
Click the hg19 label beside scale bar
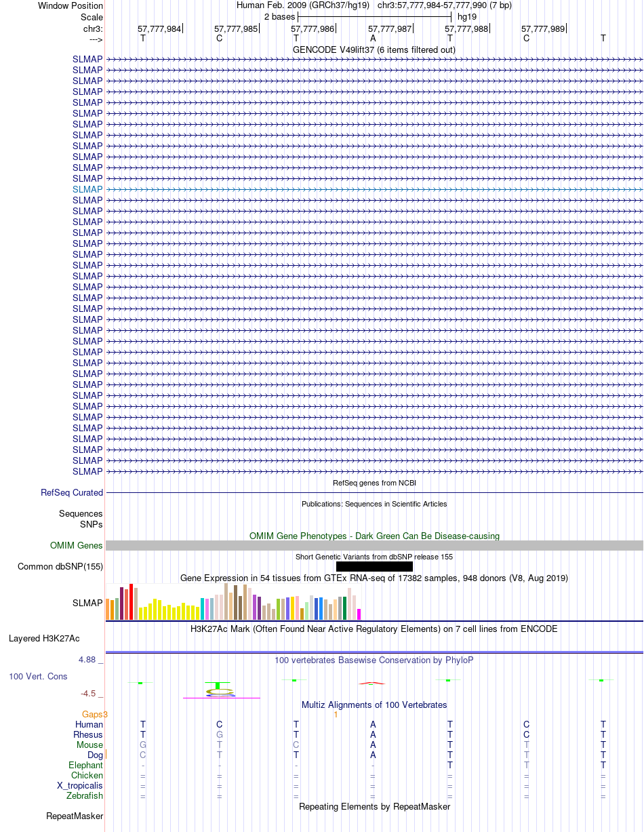tap(467, 17)
